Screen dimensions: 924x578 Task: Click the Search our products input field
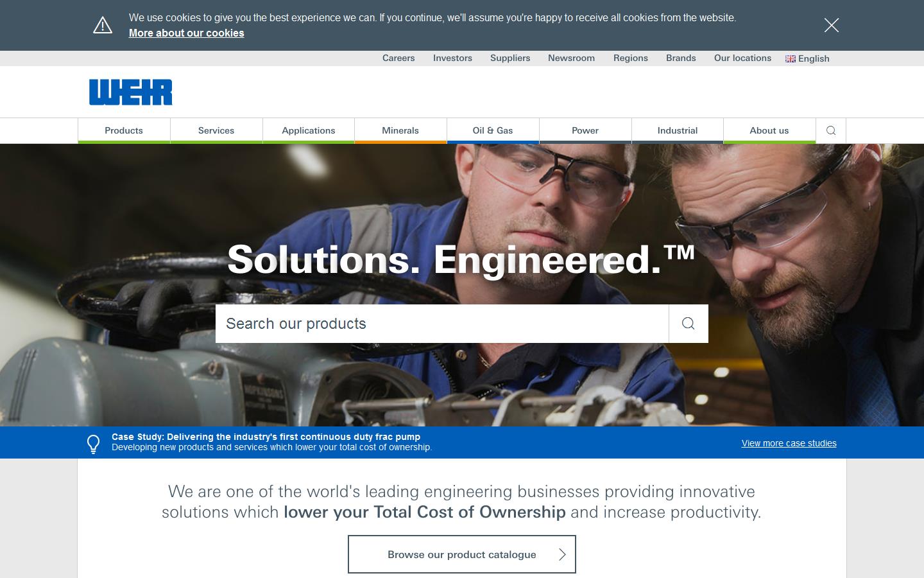click(x=441, y=324)
